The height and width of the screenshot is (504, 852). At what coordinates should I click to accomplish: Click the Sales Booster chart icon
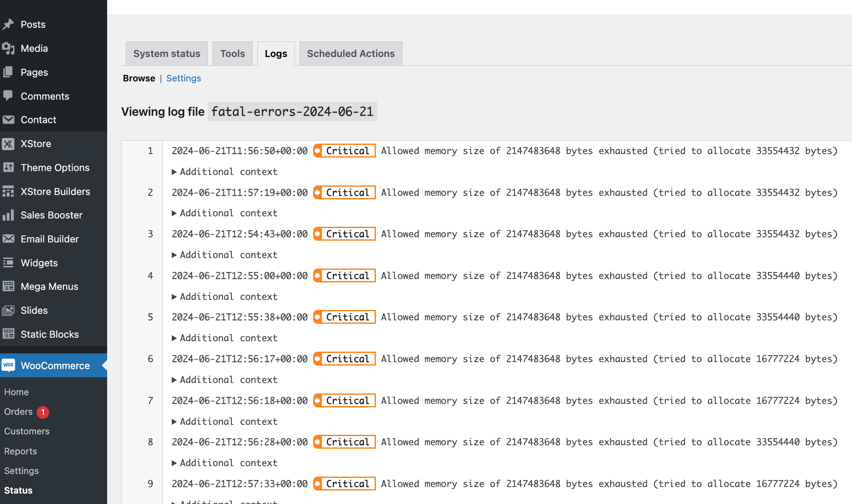coord(8,215)
